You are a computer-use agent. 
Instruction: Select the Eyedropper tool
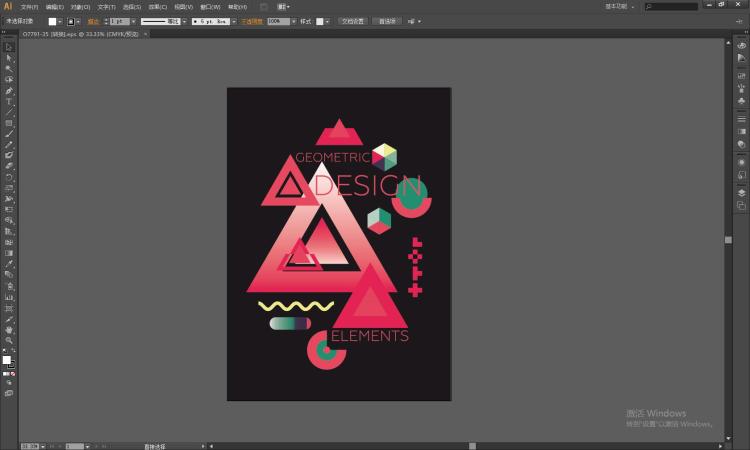click(x=9, y=264)
